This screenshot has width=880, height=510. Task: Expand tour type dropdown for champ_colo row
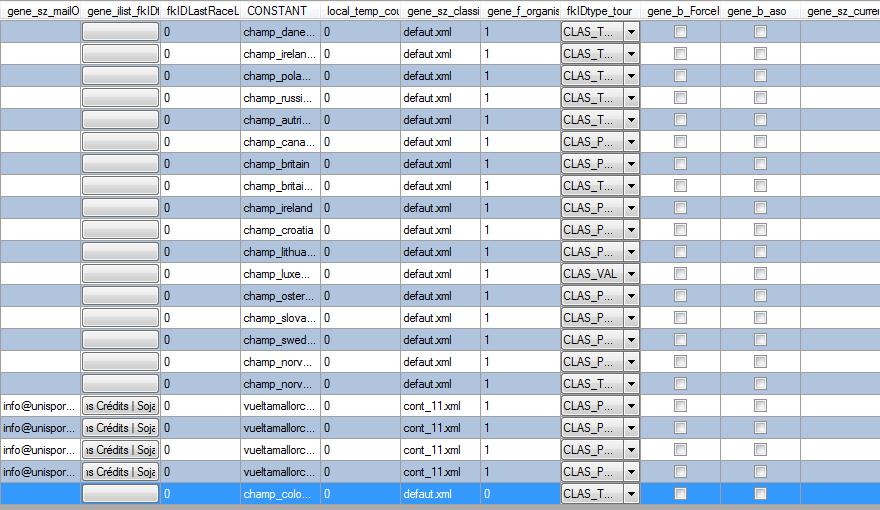coord(631,494)
